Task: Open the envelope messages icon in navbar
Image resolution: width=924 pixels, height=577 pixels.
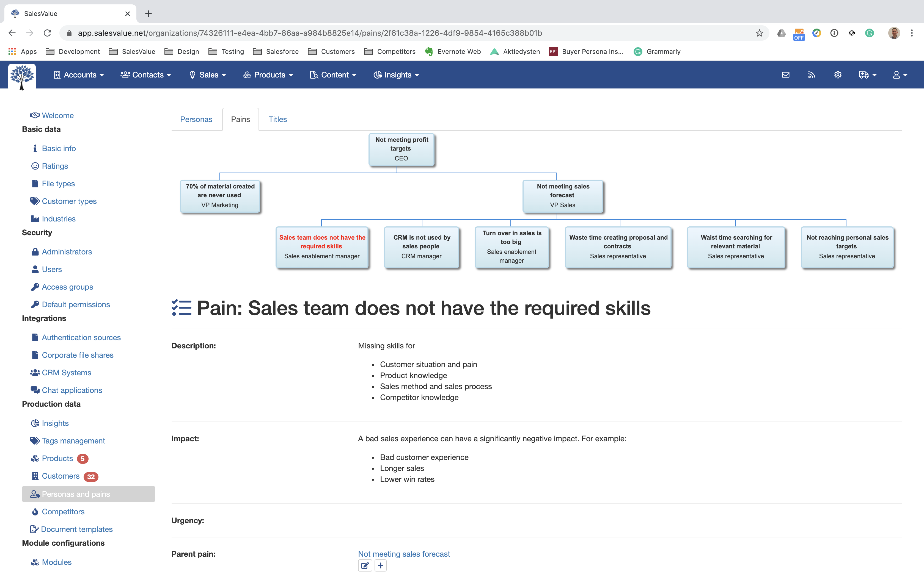Action: coord(785,75)
